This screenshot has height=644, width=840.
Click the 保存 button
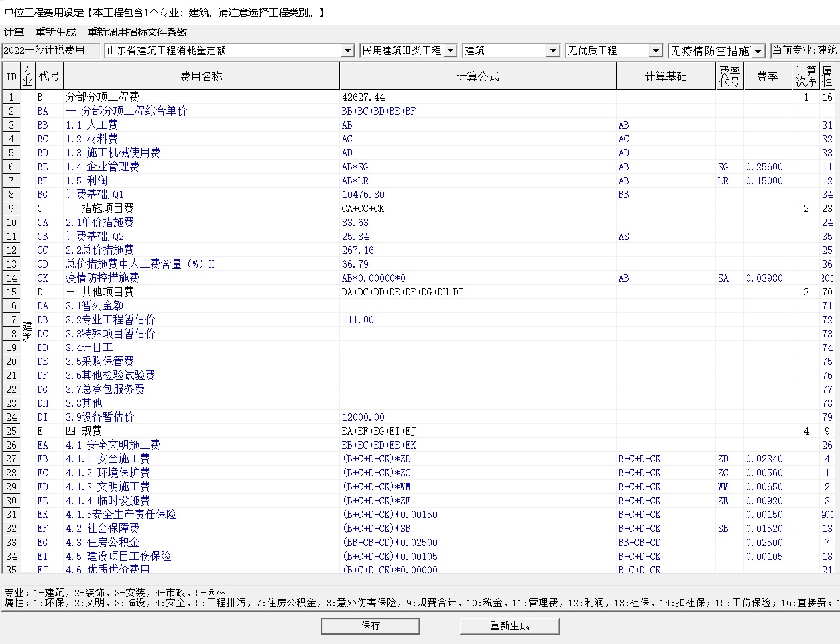pos(371,626)
